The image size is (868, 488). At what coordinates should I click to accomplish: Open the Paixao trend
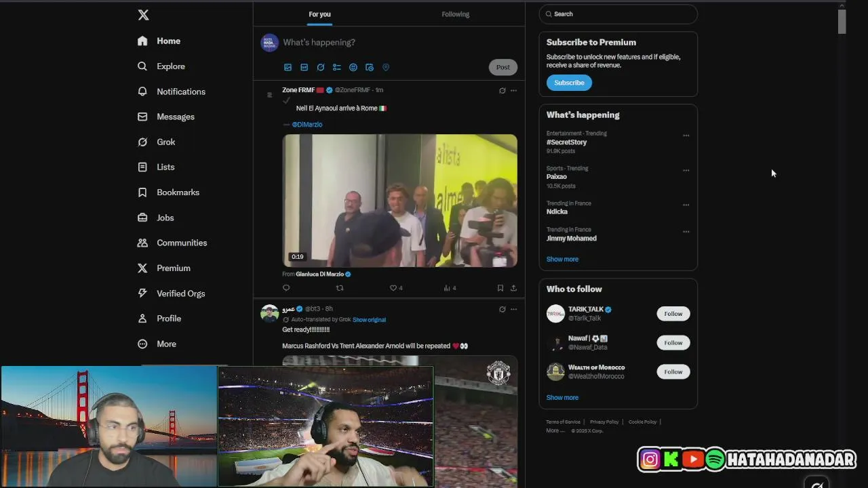(557, 177)
